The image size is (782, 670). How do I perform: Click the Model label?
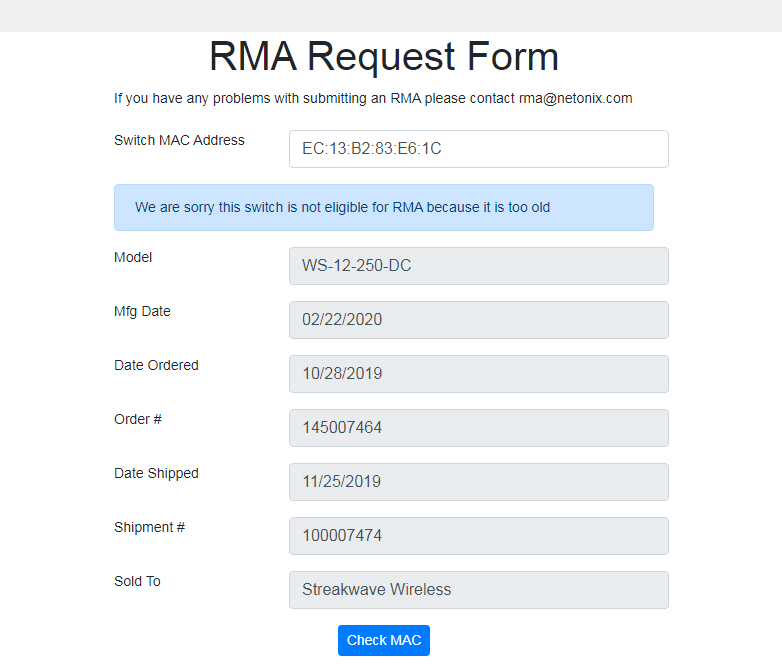pos(133,257)
